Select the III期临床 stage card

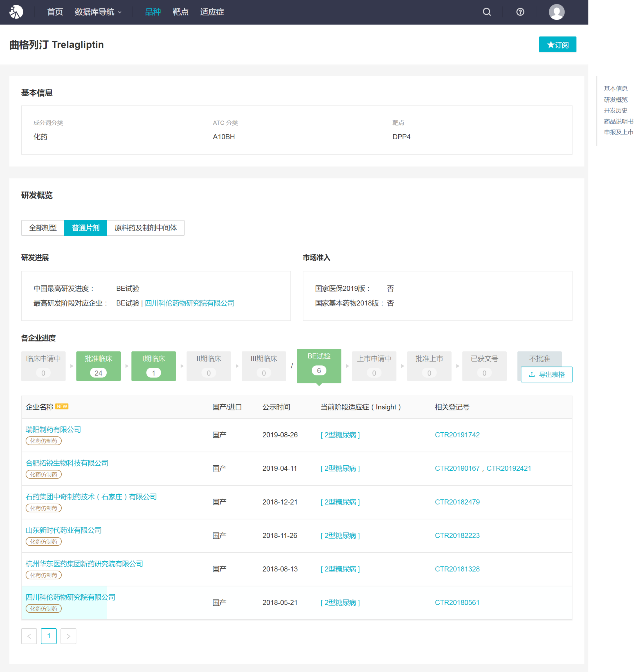point(264,366)
